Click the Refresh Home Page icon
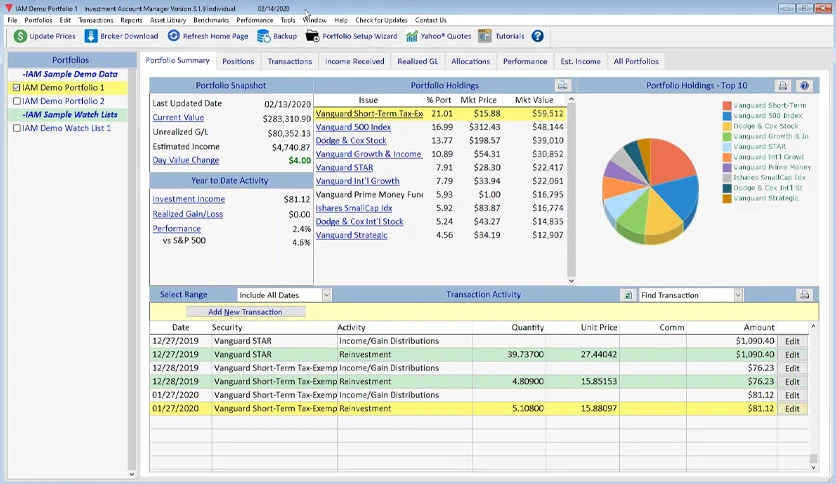 pos(173,36)
